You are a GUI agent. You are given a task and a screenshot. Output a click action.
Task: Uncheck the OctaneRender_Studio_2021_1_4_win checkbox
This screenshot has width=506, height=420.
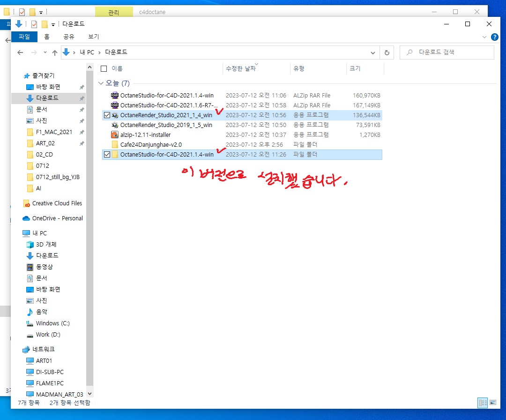[x=107, y=115]
